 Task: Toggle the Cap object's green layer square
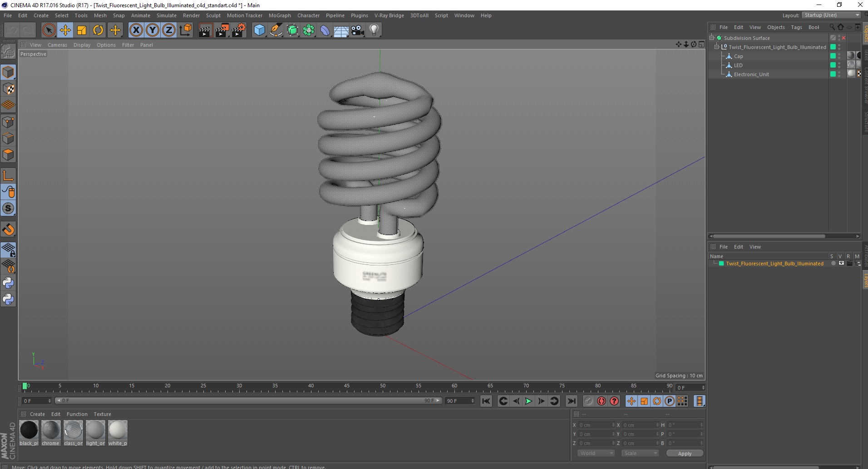(833, 56)
